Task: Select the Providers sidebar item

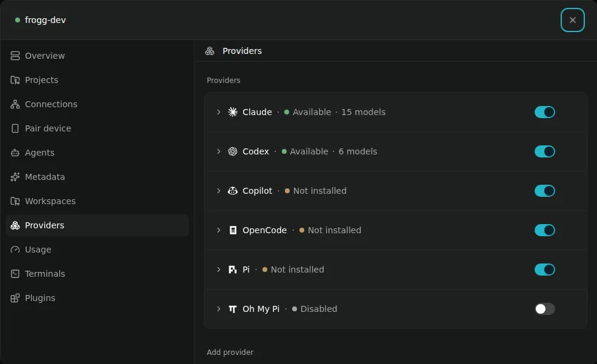Action: click(97, 225)
